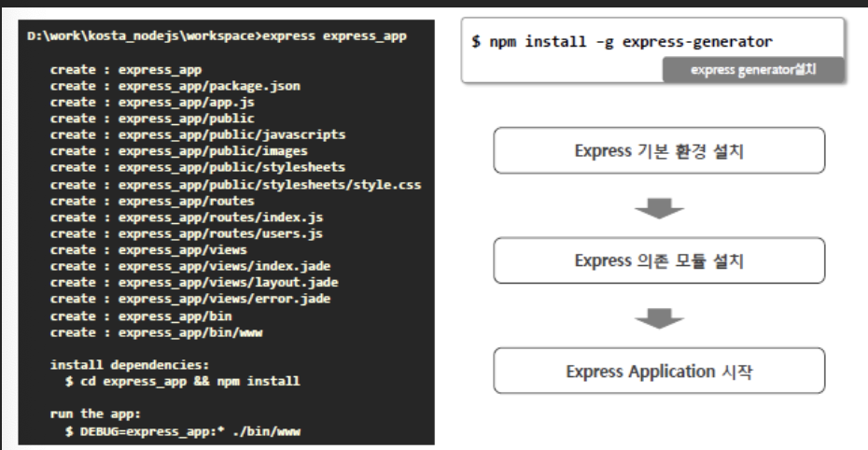Click the command prompt line 'express express_app'

(x=217, y=36)
